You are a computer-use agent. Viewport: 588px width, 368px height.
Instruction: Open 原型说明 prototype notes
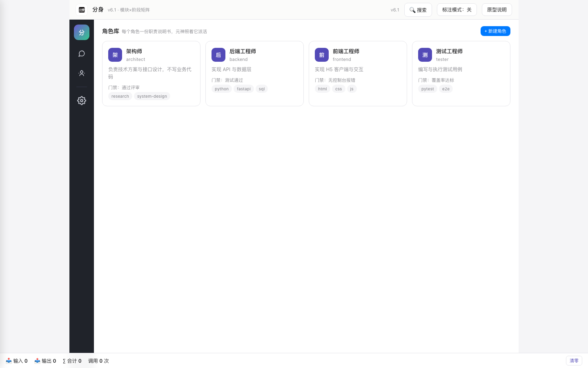tap(497, 10)
